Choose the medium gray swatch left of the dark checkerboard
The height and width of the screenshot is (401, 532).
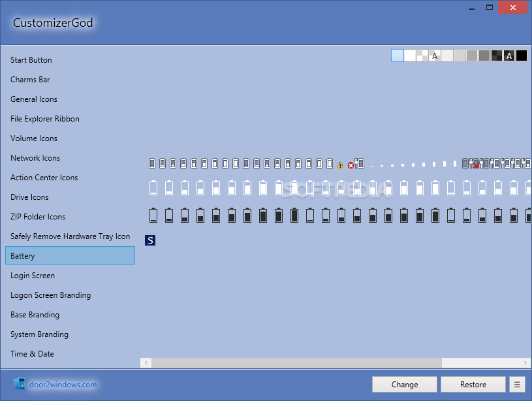pos(484,56)
